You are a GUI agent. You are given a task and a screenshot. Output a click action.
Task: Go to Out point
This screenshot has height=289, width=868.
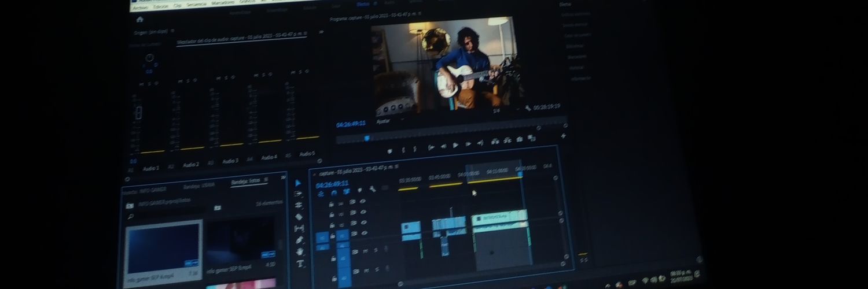(480, 143)
